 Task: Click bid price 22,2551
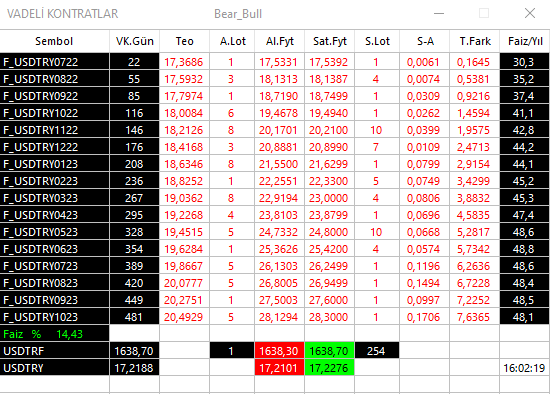[x=279, y=181]
